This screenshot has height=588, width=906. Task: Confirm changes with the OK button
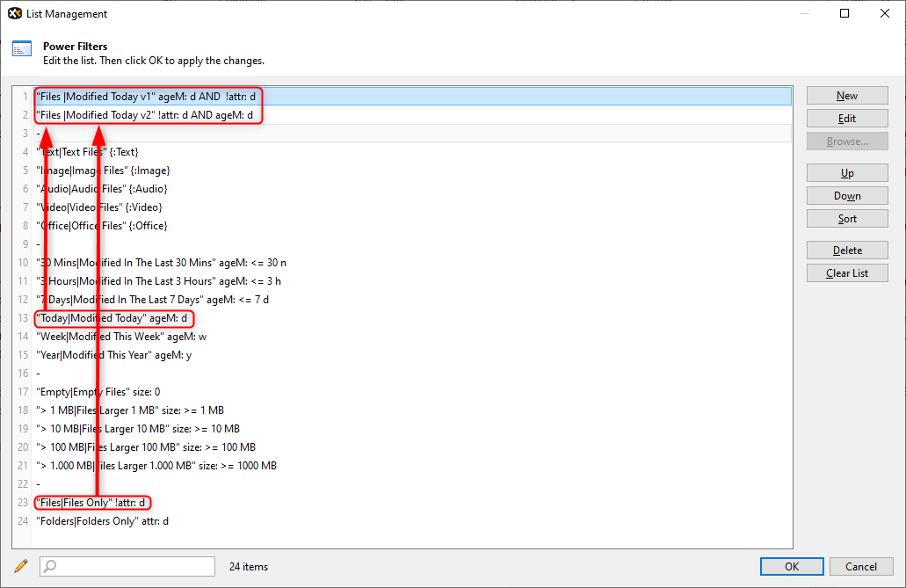click(x=792, y=567)
